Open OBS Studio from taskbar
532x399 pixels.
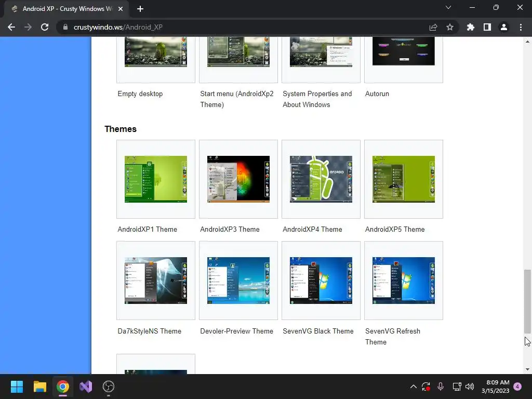(109, 387)
